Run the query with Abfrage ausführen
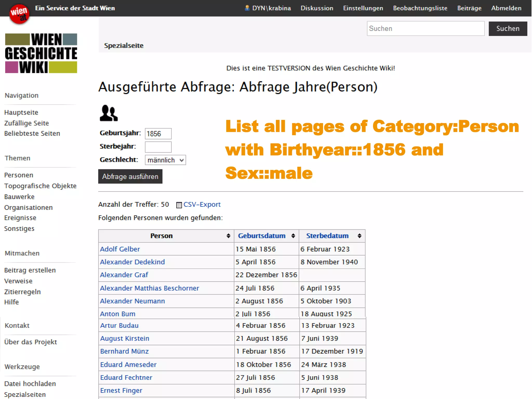532x399 pixels. [130, 176]
